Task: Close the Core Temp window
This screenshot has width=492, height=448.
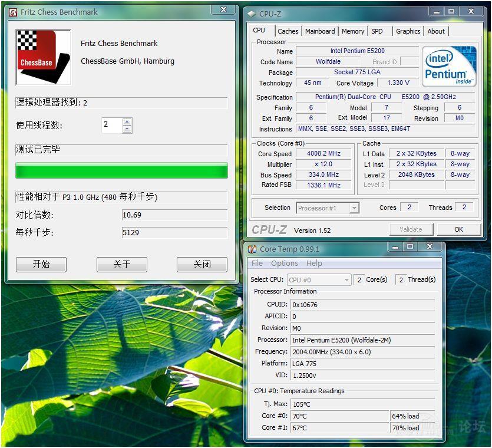Action: [x=430, y=247]
